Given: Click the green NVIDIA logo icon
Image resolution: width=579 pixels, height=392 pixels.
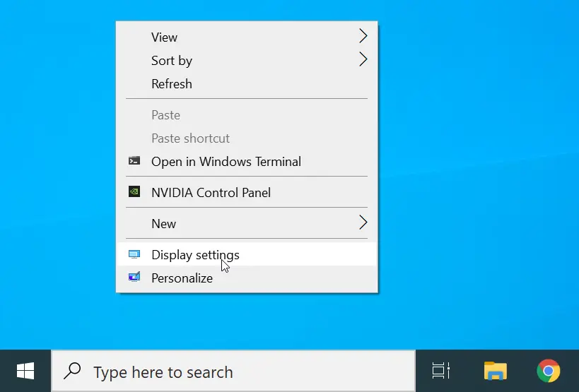Looking at the screenshot, I should [134, 191].
